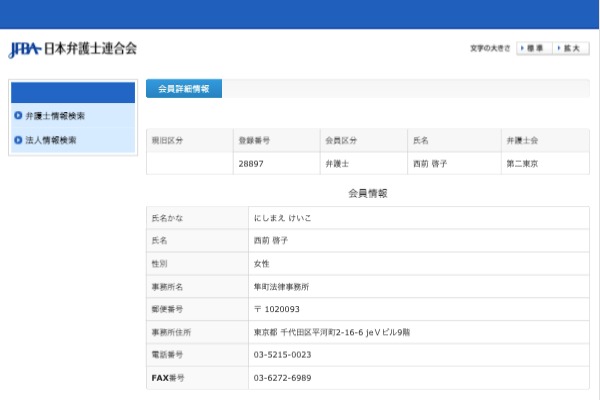Click the address 東京都 千代田区平河町2-16-6
Screen dimensions: 600x400
click(x=308, y=332)
